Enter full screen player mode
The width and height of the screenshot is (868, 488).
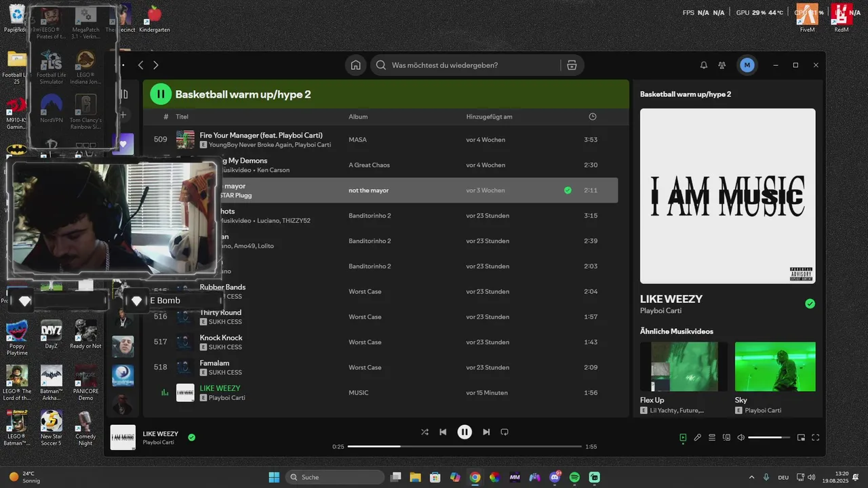coord(816,437)
